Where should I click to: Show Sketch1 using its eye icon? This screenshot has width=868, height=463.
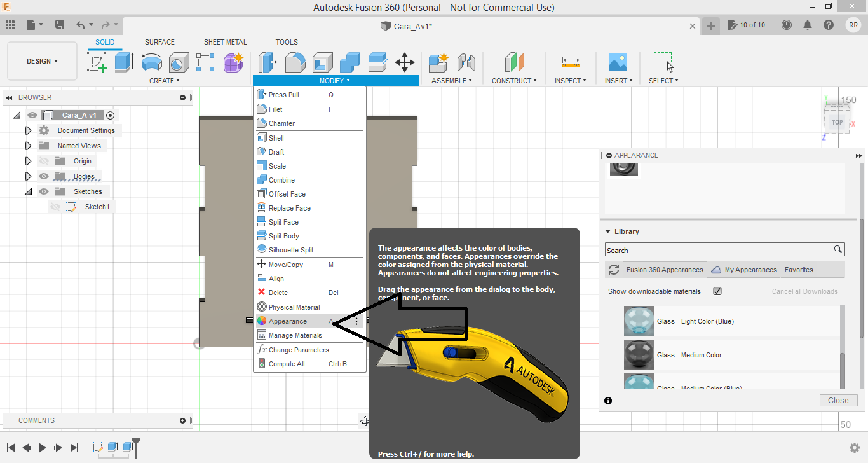pyautogui.click(x=55, y=207)
